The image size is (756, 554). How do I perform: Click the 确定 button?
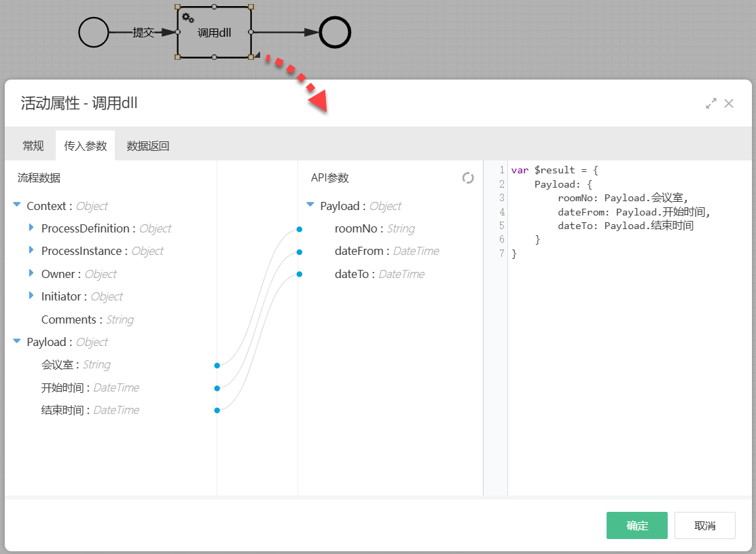click(636, 525)
